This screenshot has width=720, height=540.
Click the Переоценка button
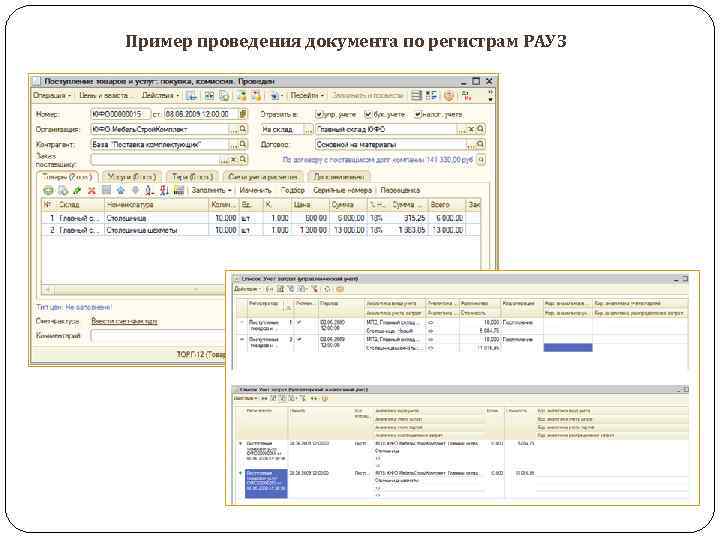pos(400,190)
